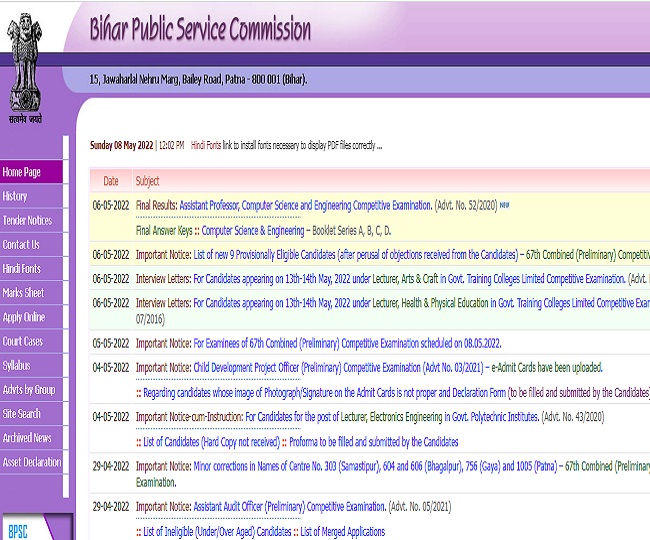This screenshot has width=650, height=540.
Task: Open Court Cases section
Action: 23,341
